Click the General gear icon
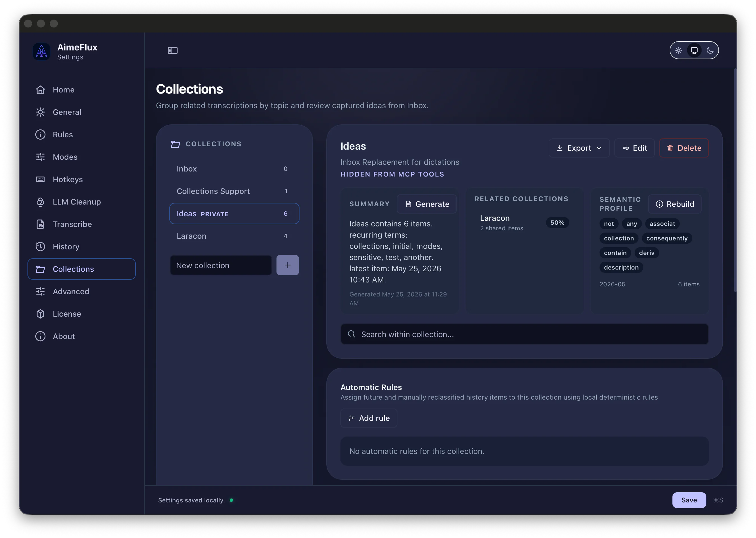 coord(40,112)
